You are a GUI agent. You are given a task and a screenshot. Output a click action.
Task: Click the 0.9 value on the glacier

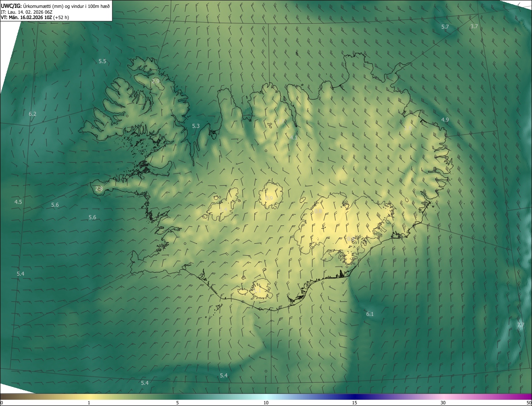point(269,198)
